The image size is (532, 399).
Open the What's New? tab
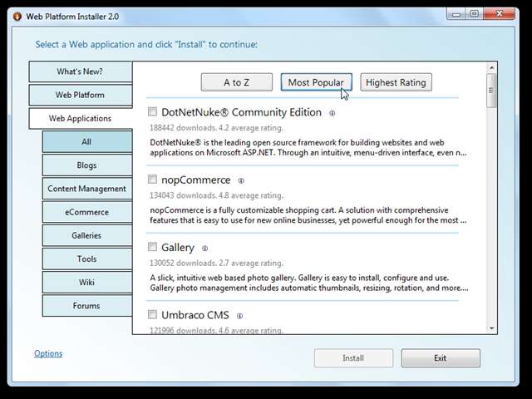(x=80, y=71)
